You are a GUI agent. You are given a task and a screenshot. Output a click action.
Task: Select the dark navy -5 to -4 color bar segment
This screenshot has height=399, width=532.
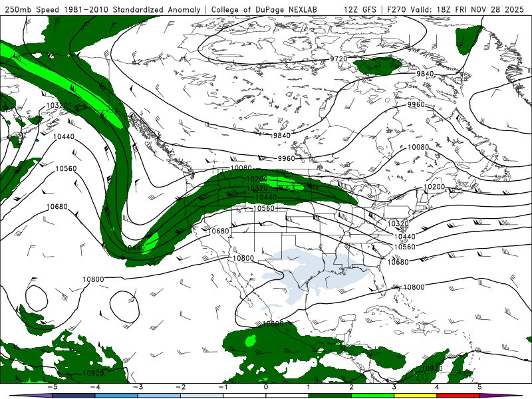tap(74, 396)
